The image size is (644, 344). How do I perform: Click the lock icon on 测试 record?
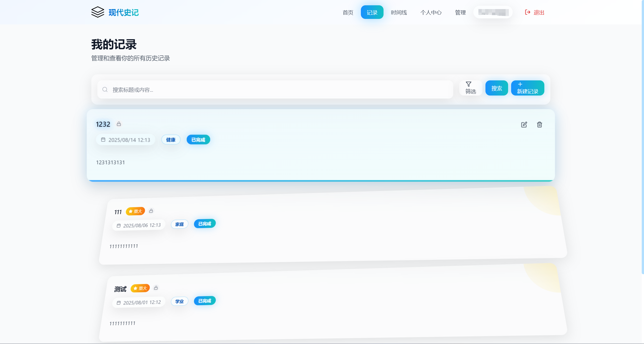[156, 288]
